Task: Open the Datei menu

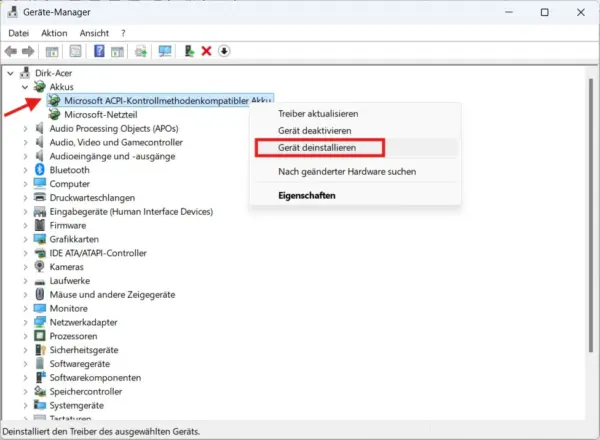Action: (18, 33)
